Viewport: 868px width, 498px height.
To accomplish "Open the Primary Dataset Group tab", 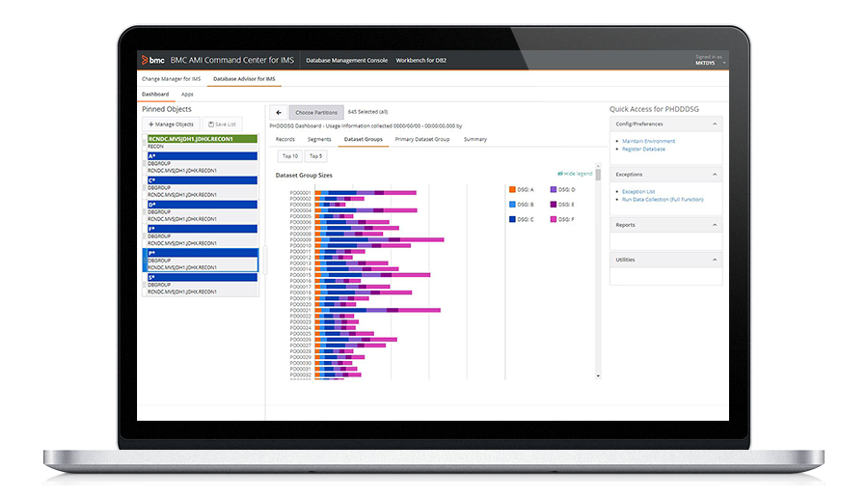I will point(421,140).
